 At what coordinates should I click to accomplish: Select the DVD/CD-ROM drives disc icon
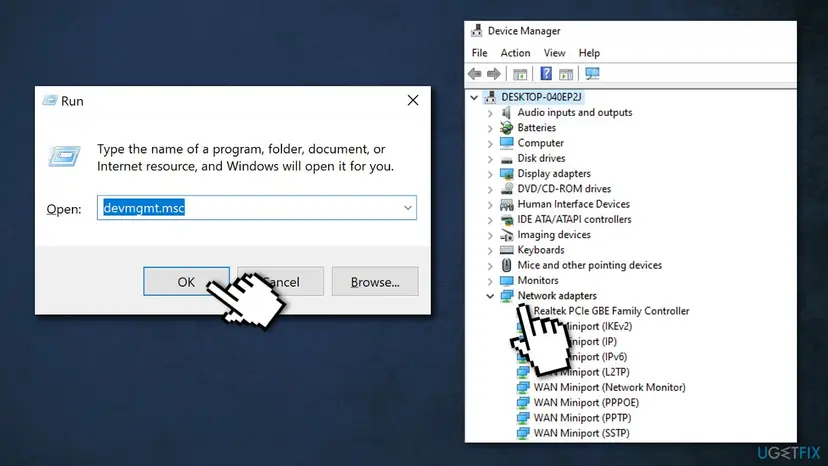(506, 189)
